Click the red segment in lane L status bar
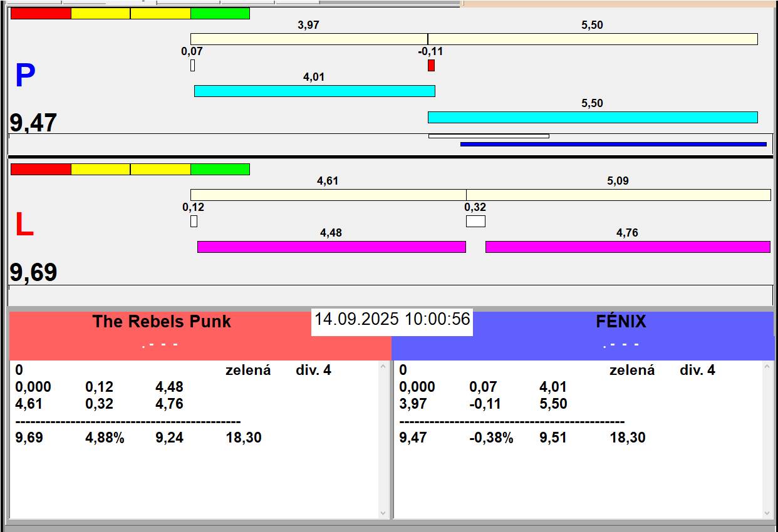 (41, 169)
